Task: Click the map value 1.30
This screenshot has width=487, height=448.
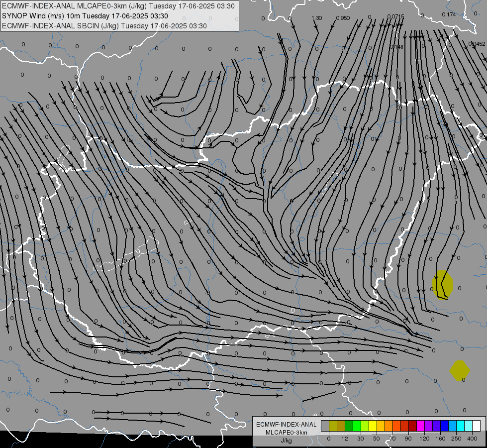Action: pos(317,18)
